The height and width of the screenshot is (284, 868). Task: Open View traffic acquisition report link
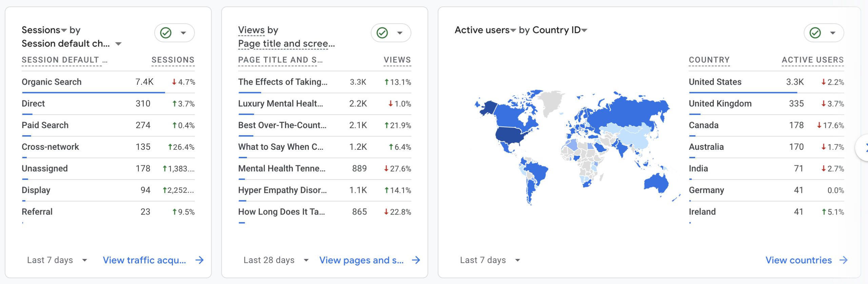144,260
